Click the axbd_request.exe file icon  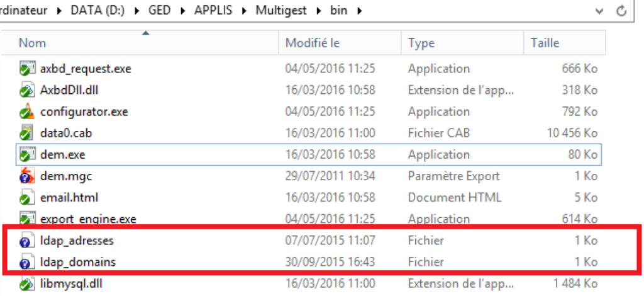tap(26, 69)
